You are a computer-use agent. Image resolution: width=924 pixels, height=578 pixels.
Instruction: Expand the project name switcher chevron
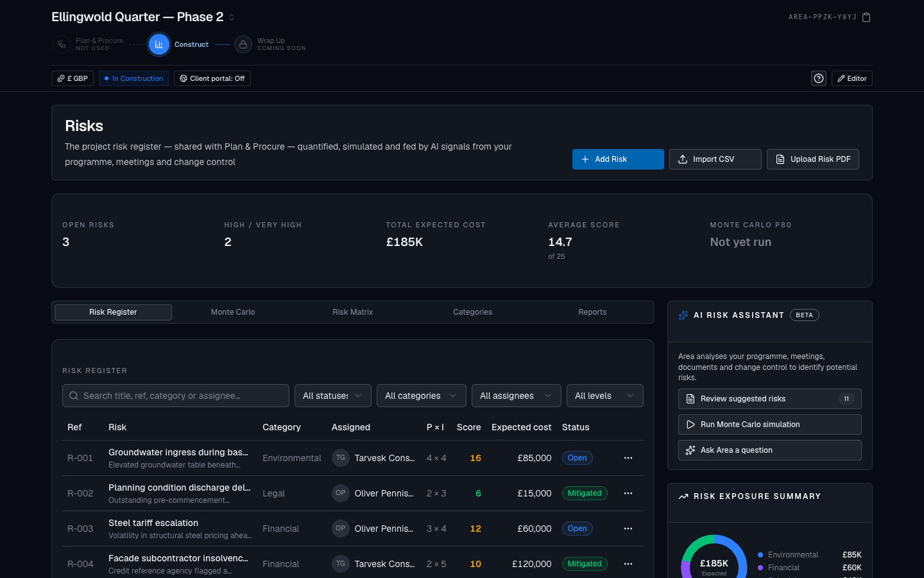click(232, 17)
